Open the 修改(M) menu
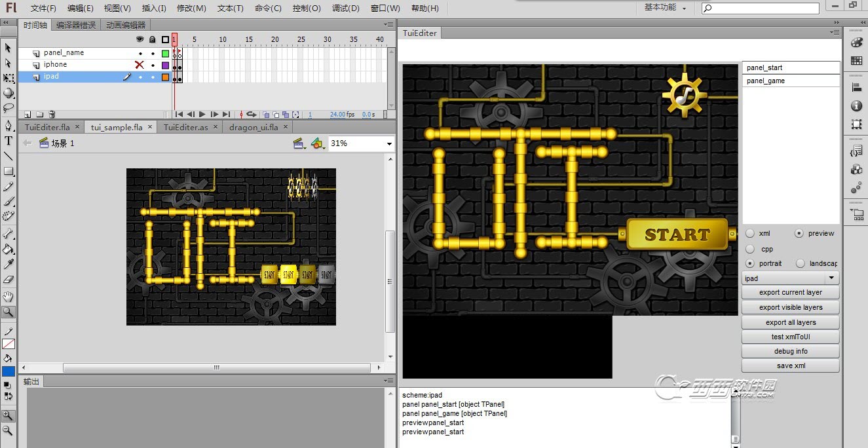Image resolution: width=868 pixels, height=448 pixels. coord(191,9)
